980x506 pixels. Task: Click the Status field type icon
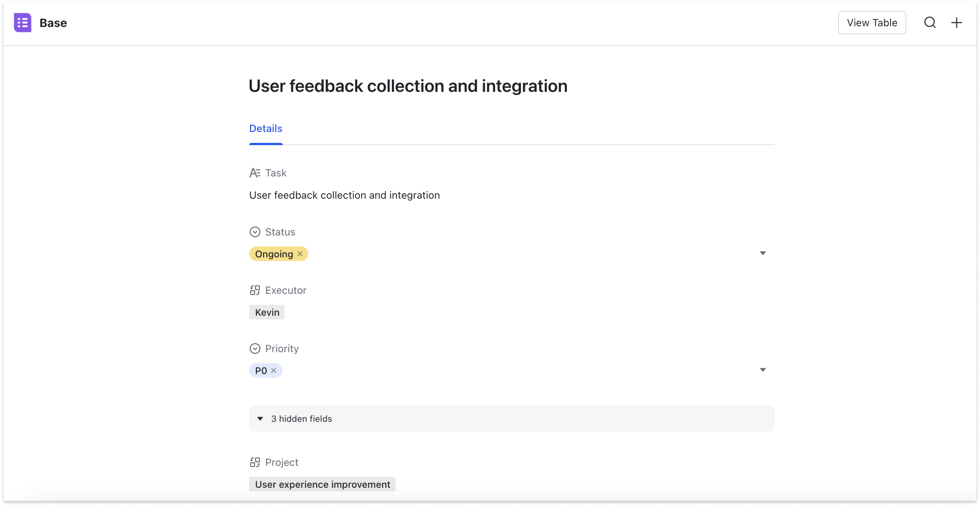(254, 232)
